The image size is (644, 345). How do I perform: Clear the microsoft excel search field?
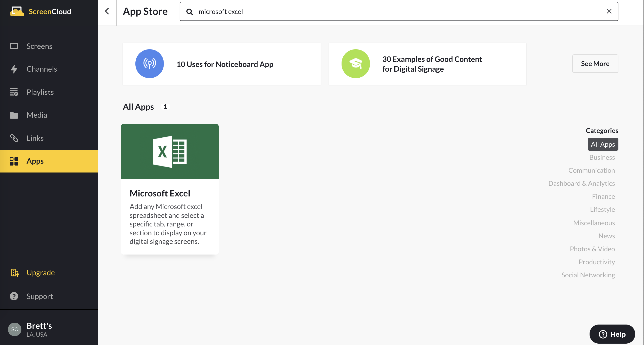610,11
